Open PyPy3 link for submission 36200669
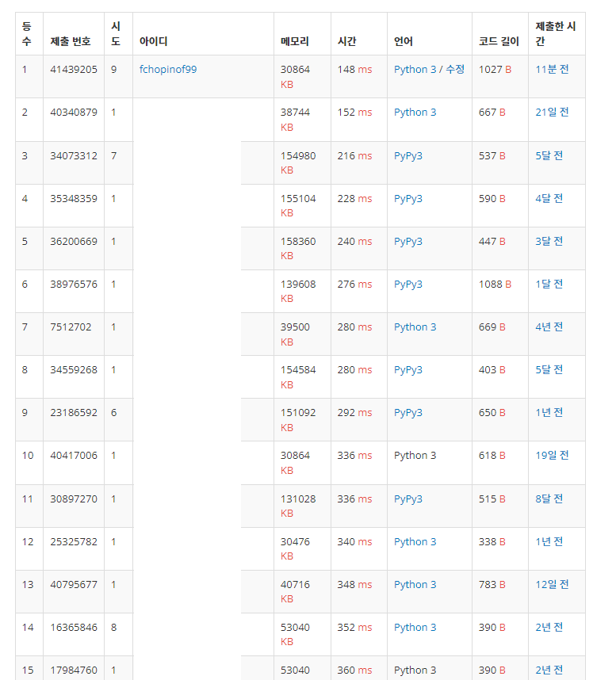 click(407, 242)
